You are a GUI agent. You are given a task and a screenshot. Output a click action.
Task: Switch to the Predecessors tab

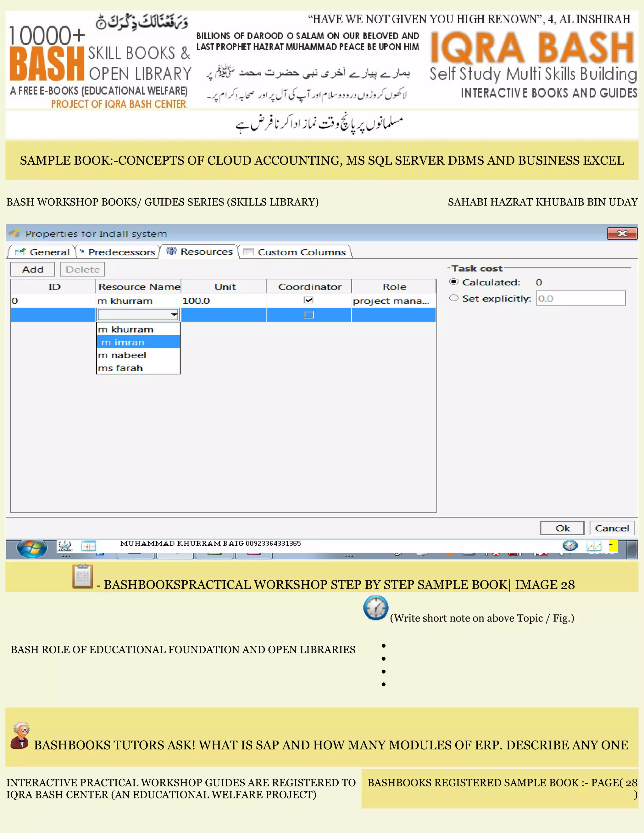[118, 252]
